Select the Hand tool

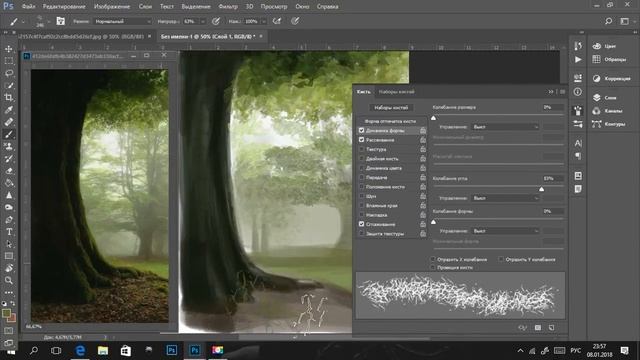[x=9, y=268]
